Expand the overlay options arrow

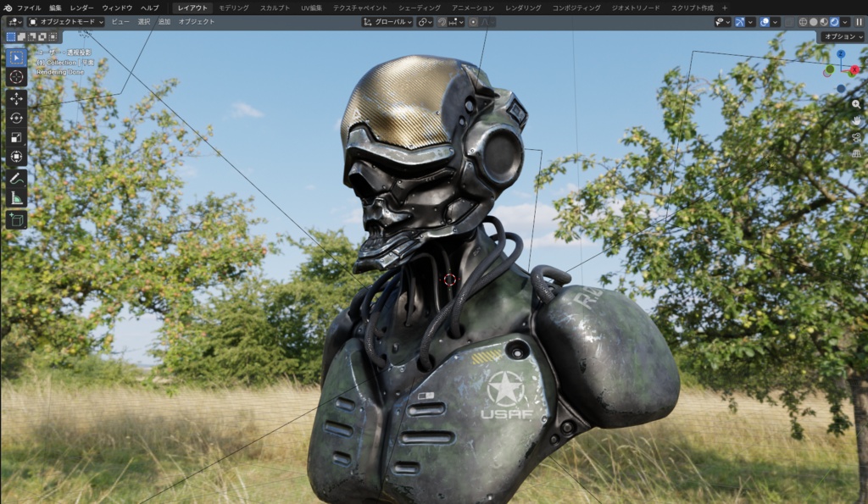pos(775,22)
